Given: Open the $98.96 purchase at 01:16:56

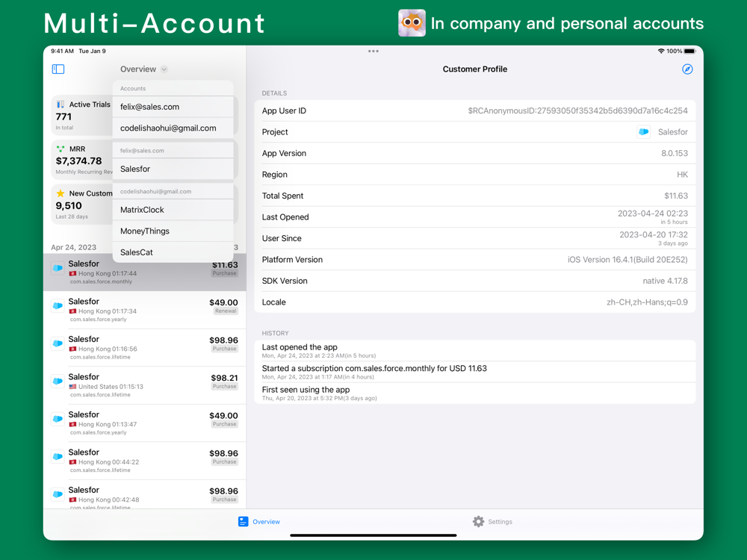Looking at the screenshot, I should pyautogui.click(x=145, y=348).
